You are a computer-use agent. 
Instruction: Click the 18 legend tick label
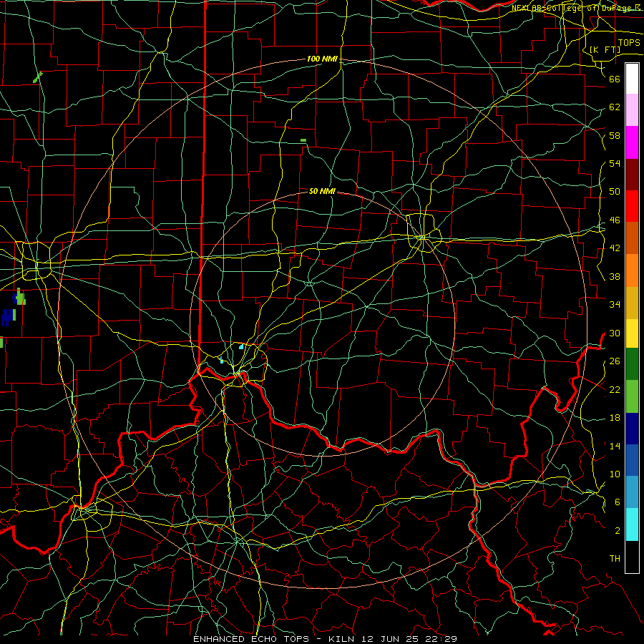click(615, 418)
